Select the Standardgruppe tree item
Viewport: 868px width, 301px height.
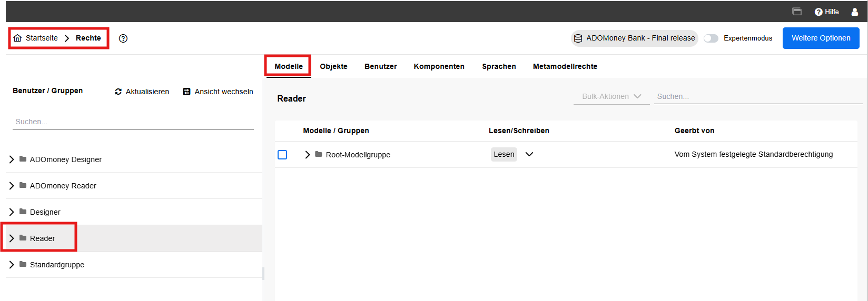coord(57,265)
